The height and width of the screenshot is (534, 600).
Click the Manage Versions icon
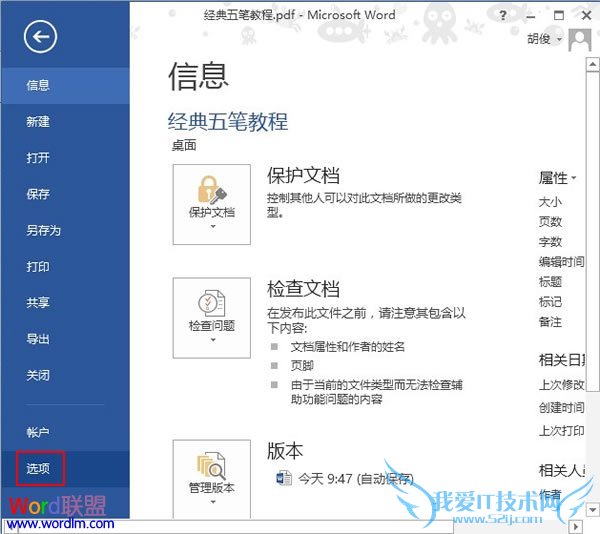(x=212, y=466)
